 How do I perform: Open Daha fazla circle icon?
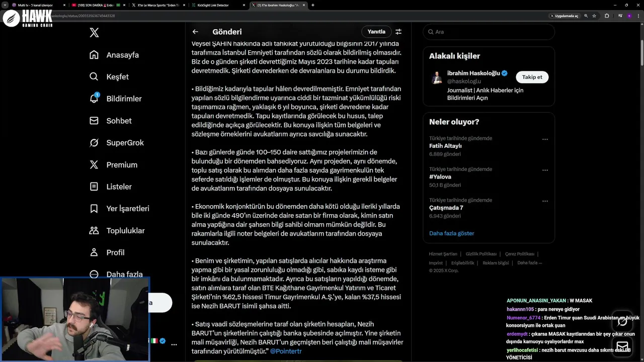tap(94, 275)
